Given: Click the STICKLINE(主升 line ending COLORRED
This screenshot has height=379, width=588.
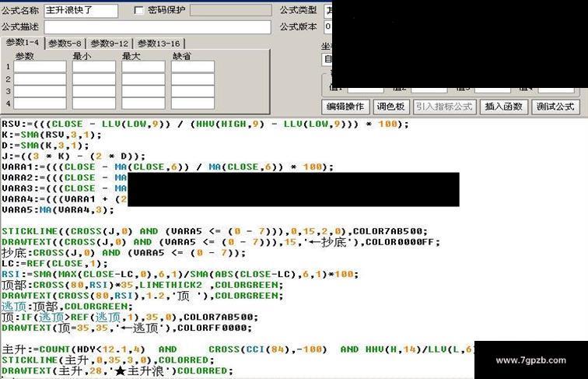Looking at the screenshot, I should tap(108, 360).
